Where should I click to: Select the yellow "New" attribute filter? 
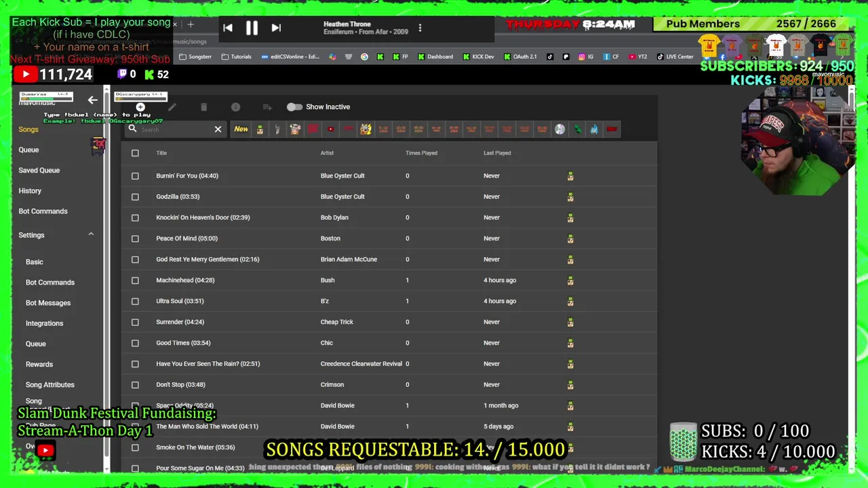pos(241,129)
